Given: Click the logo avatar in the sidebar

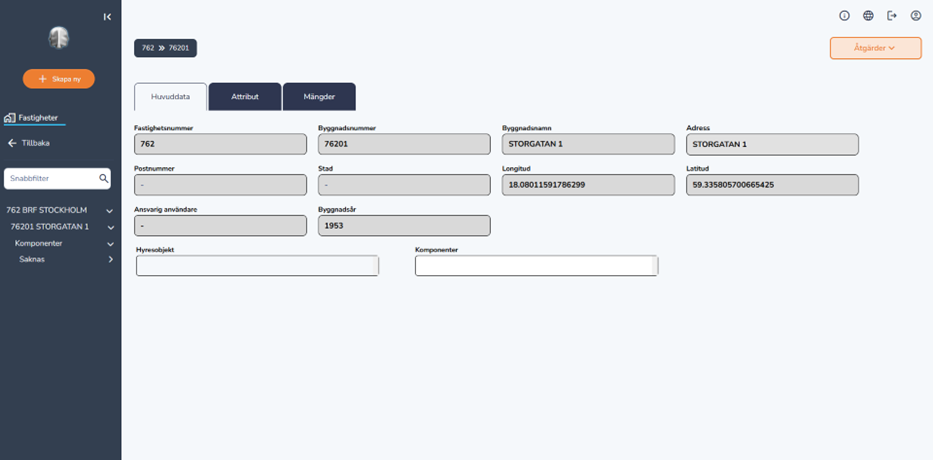Looking at the screenshot, I should [58, 39].
